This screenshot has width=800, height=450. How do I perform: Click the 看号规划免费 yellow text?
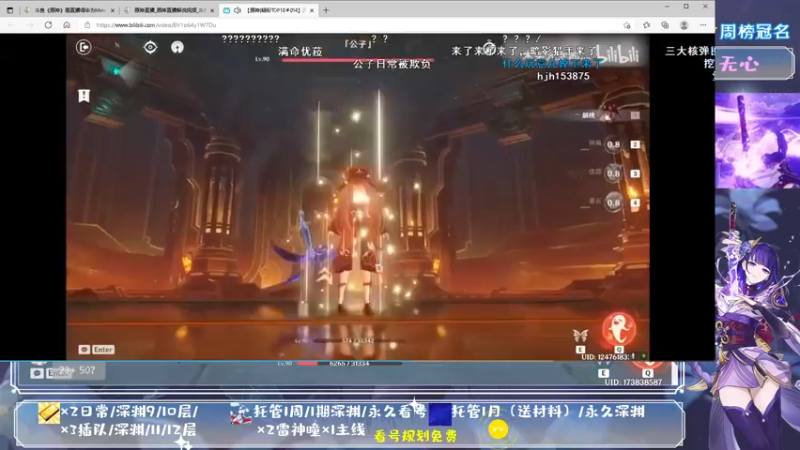tap(415, 436)
